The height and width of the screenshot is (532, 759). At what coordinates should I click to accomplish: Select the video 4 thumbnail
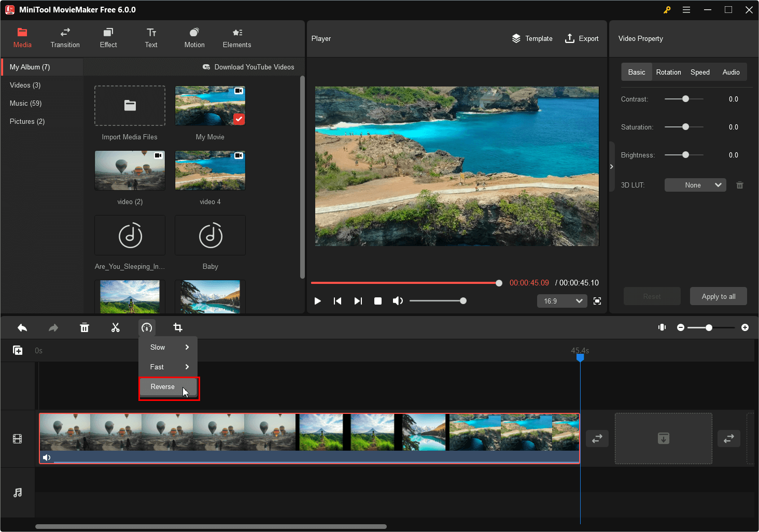click(x=210, y=170)
